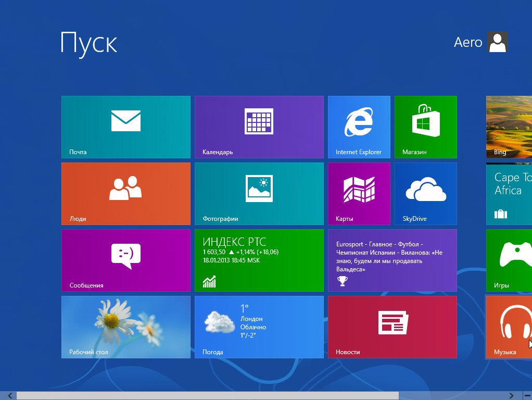Click the ИНДЕКС РТС heading
The width and height of the screenshot is (532, 400).
coord(234,242)
